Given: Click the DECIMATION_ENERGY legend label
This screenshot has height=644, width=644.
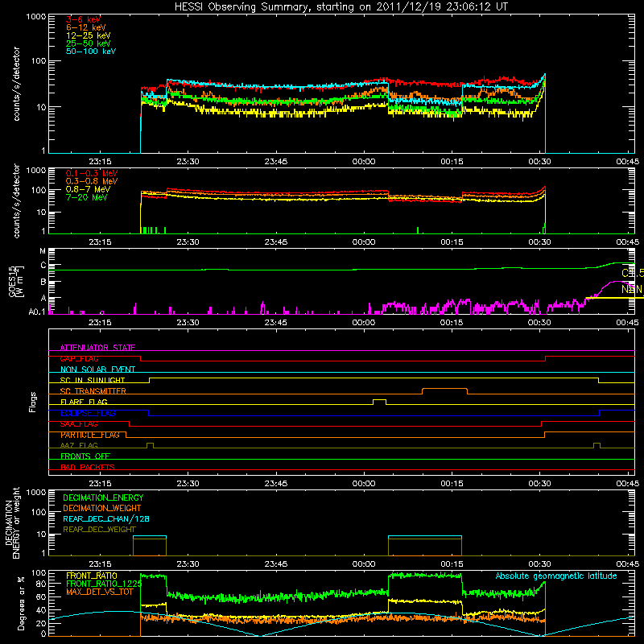Looking at the screenshot, I should tap(103, 497).
